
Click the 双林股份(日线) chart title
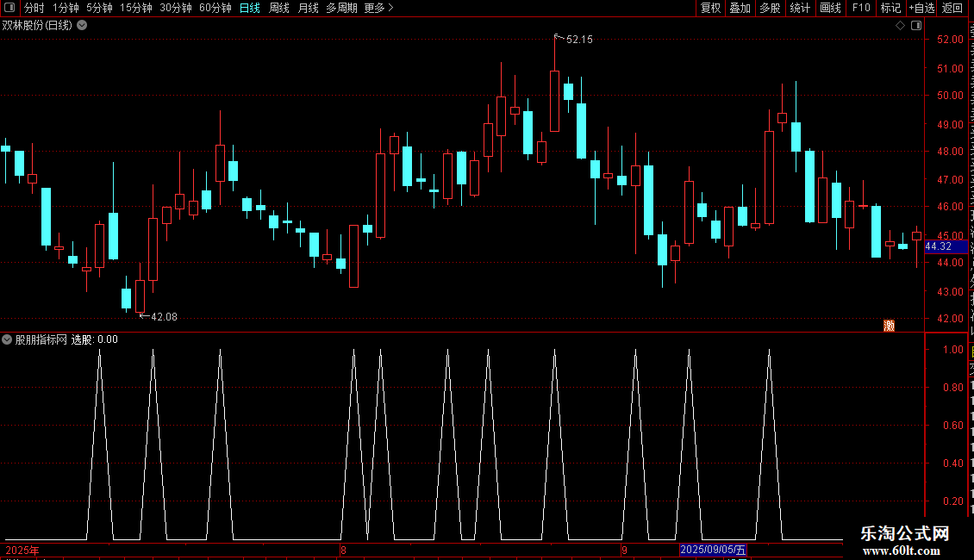(37, 26)
